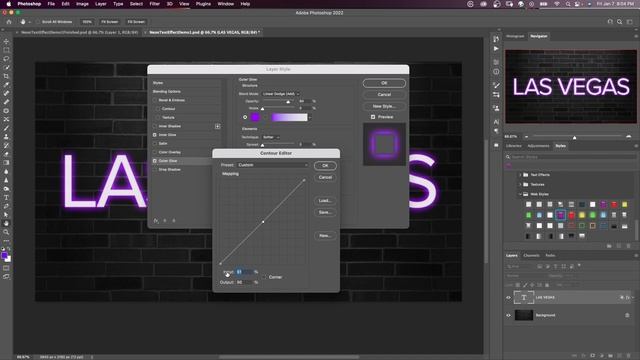The image size is (640, 360).
Task: Toggle Corner checkbox in Contour Editor
Action: [264, 277]
